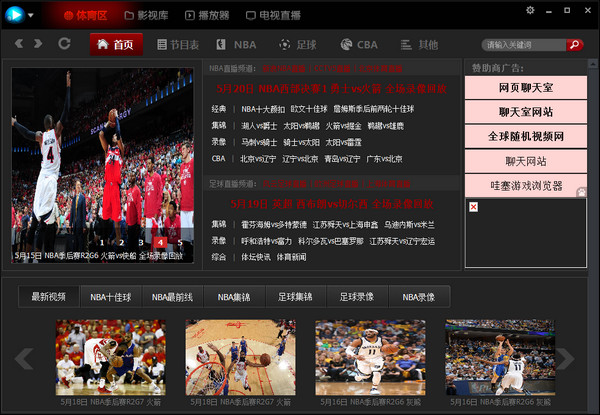Select the 最新视频 tab
Viewport: 600px width, 415px height.
point(49,297)
